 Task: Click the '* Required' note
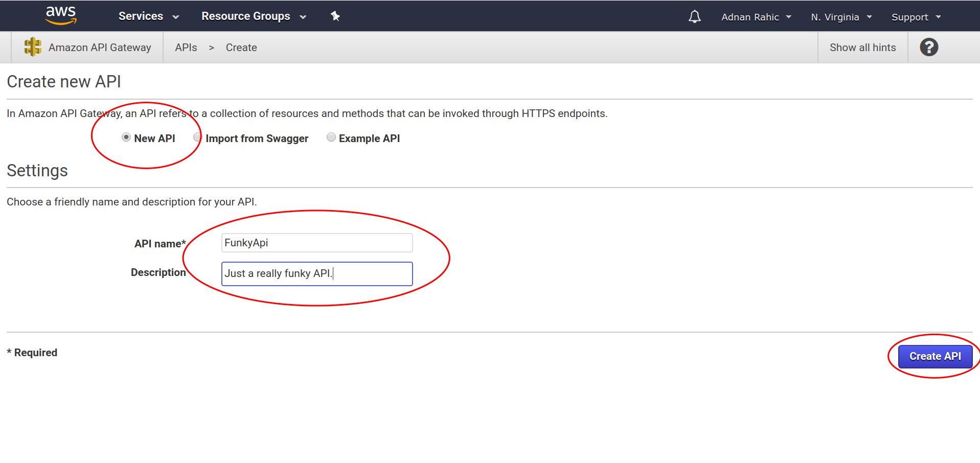(x=32, y=353)
